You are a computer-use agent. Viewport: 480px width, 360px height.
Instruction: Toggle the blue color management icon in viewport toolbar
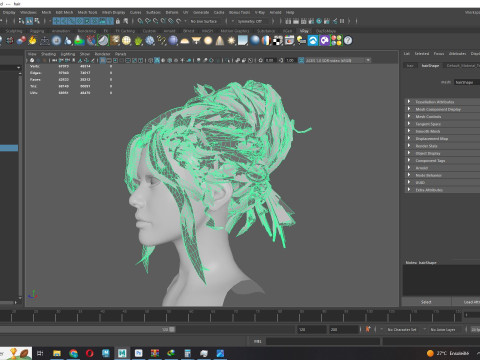pos(301,60)
